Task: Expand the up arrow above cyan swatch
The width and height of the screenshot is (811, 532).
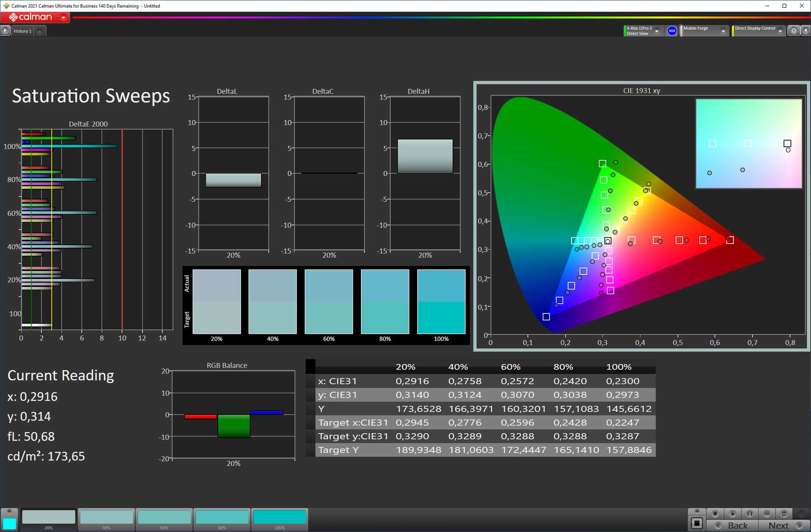Action: coord(9,512)
